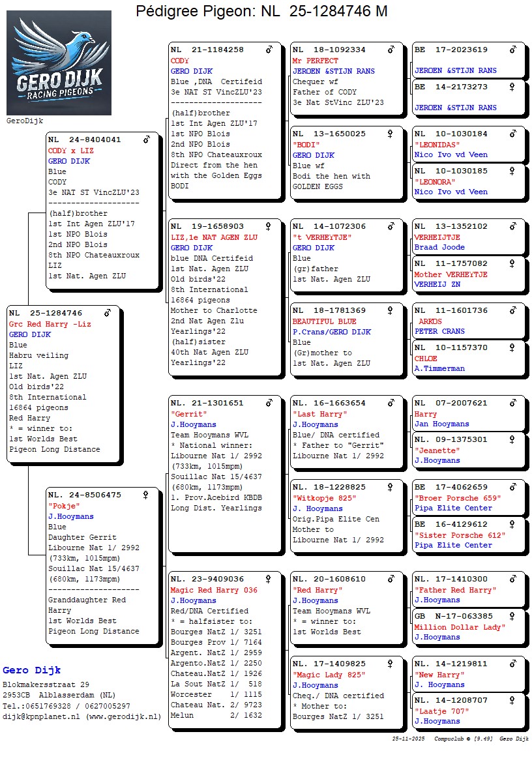Click female symbol in Witkopje 825 box
The image size is (532, 764).
391,487
